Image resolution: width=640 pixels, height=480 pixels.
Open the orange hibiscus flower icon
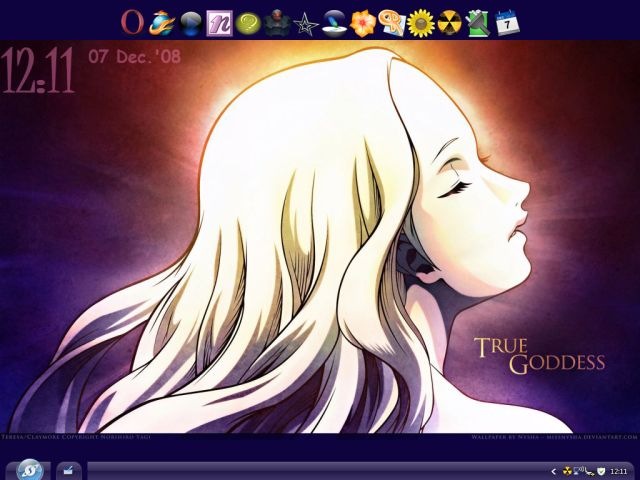363,24
